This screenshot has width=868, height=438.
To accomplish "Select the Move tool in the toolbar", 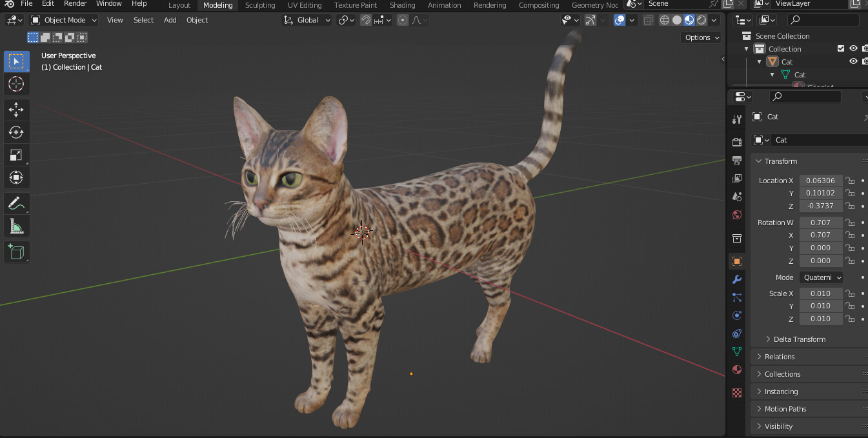I will click(x=16, y=110).
